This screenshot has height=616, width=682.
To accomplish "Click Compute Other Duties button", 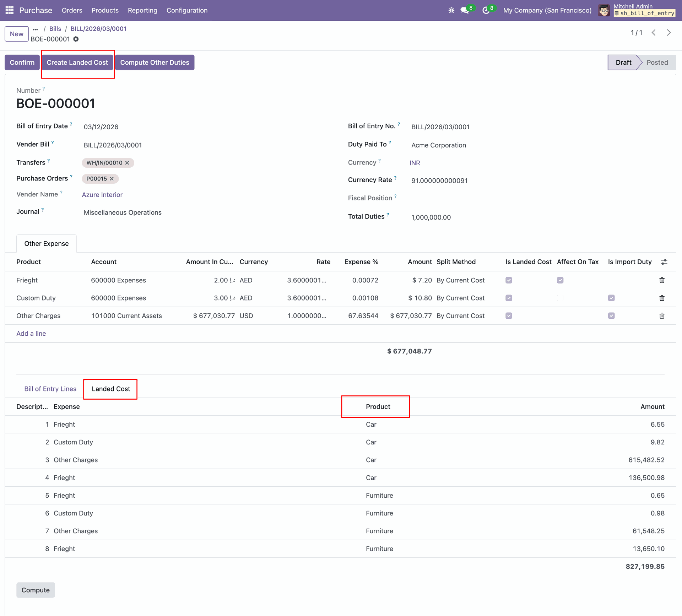I will [155, 63].
